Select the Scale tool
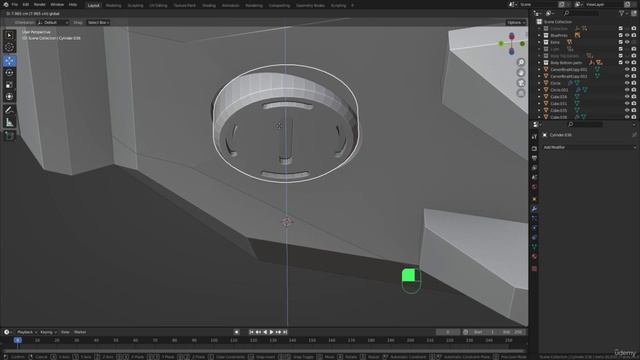This screenshot has height=360, width=640. (9, 85)
